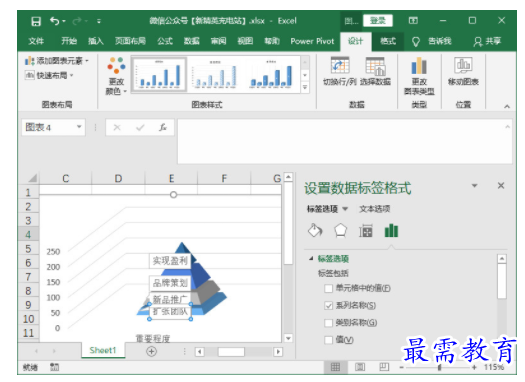Switch to Page Layout view icon
This screenshot has width=525, height=382.
360,367
